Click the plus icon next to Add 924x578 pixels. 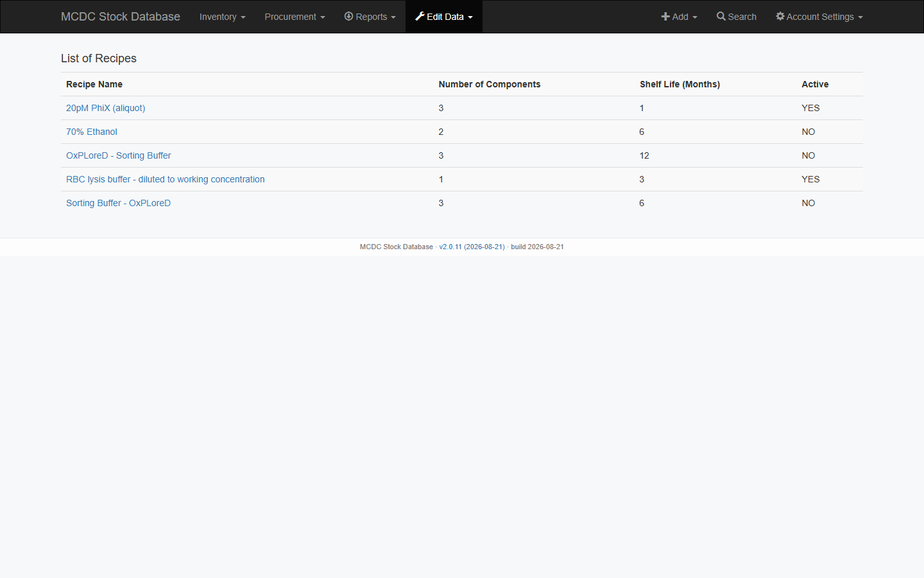pos(665,17)
